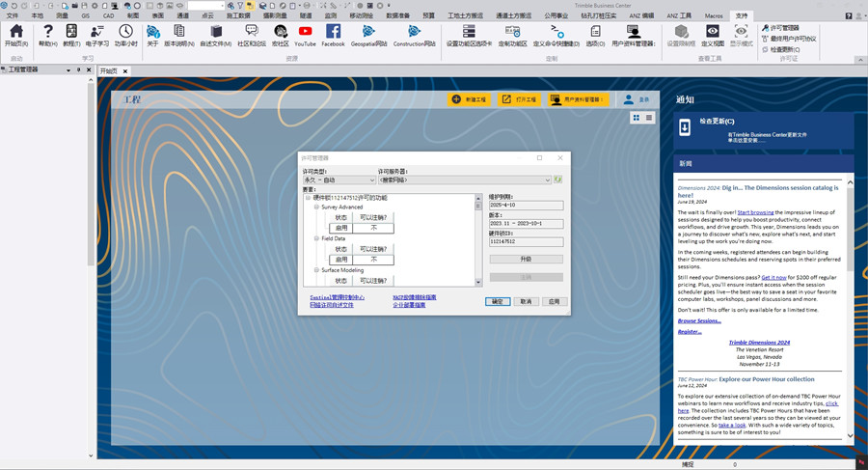Image resolution: width=868 pixels, height=470 pixels.
Task: Open the 许可类型 dropdown
Action: (339, 180)
